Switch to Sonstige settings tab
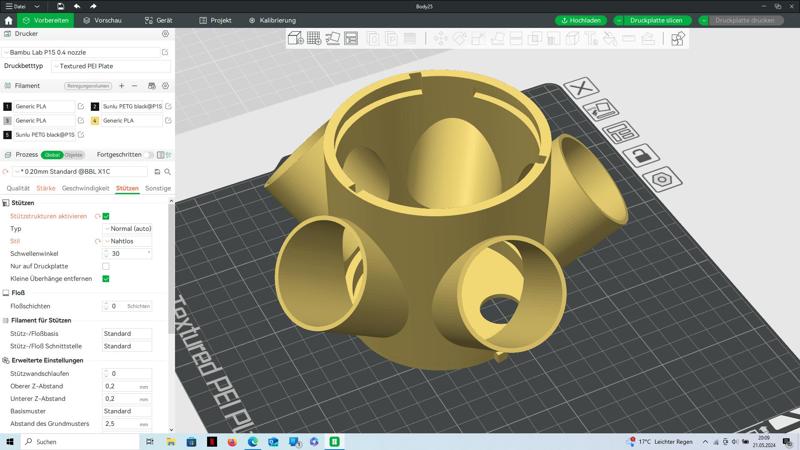 point(158,188)
